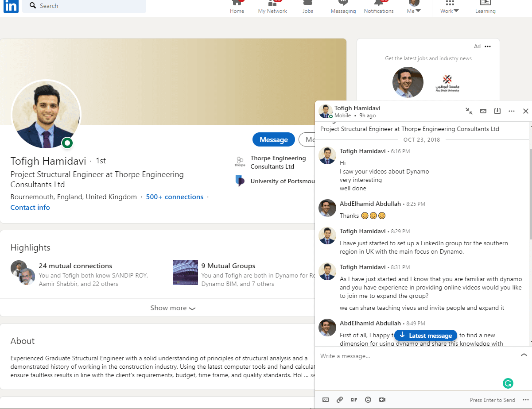Open the University of Portsmouth text link

(x=283, y=181)
